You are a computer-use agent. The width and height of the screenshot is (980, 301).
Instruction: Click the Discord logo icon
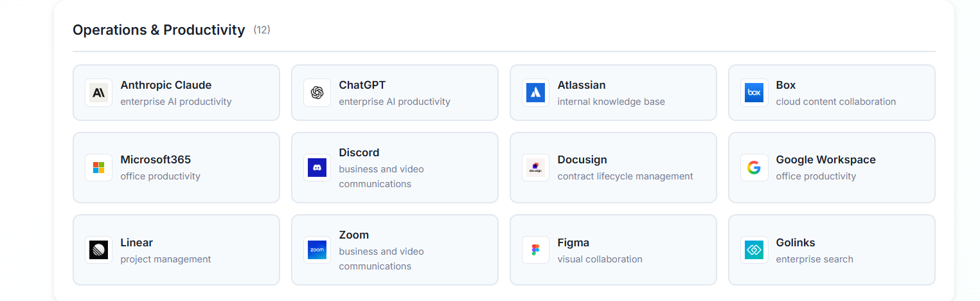point(317,168)
